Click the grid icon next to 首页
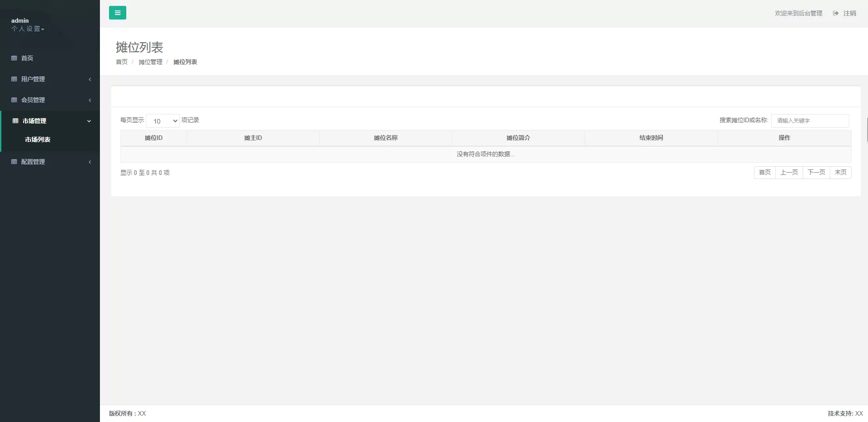The image size is (868, 422). [14, 58]
